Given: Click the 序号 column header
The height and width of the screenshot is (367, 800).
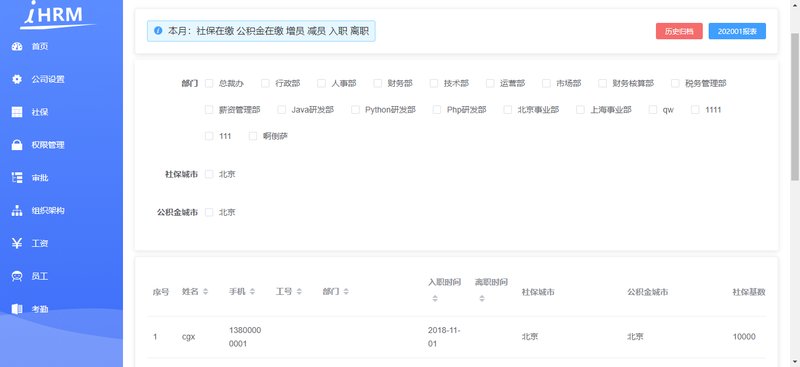Looking at the screenshot, I should [161, 292].
